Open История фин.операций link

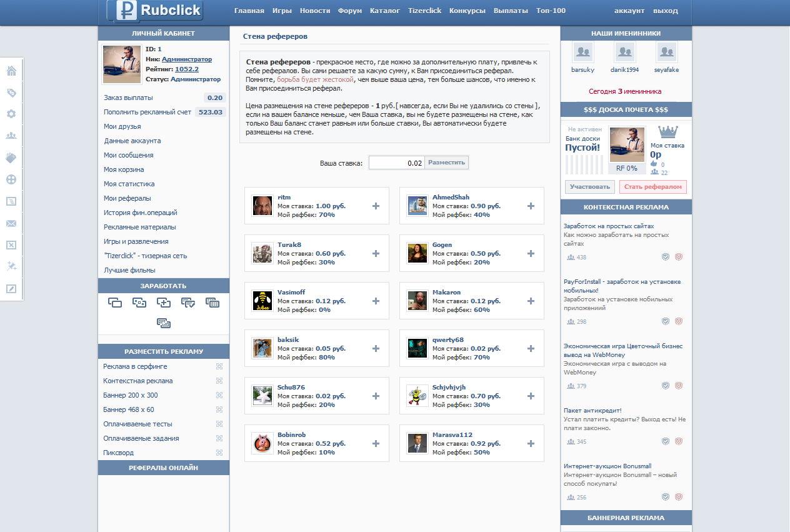click(141, 213)
